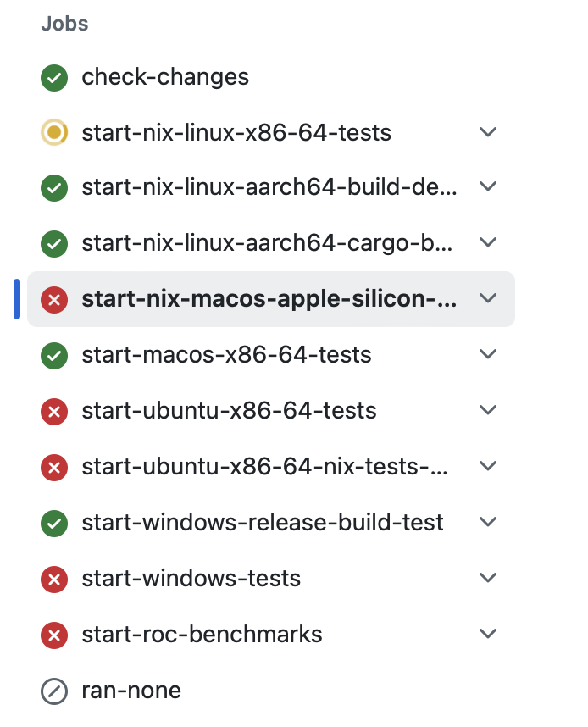The height and width of the screenshot is (727, 588).
Task: Click the red failure icon for start-nix-macos-apple-silicon
Action: [54, 299]
